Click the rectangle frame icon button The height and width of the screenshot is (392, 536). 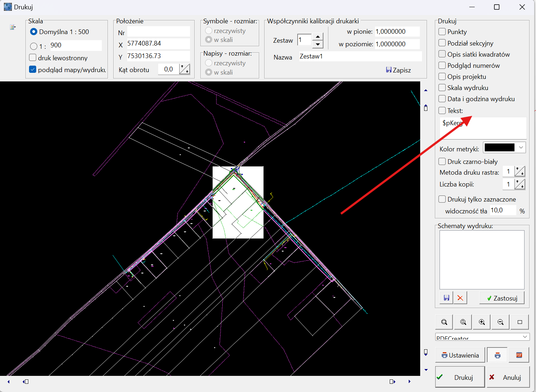pos(520,322)
